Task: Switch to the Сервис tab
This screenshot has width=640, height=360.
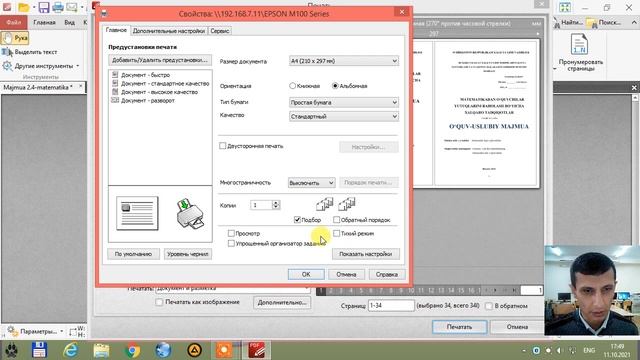Action: (220, 31)
